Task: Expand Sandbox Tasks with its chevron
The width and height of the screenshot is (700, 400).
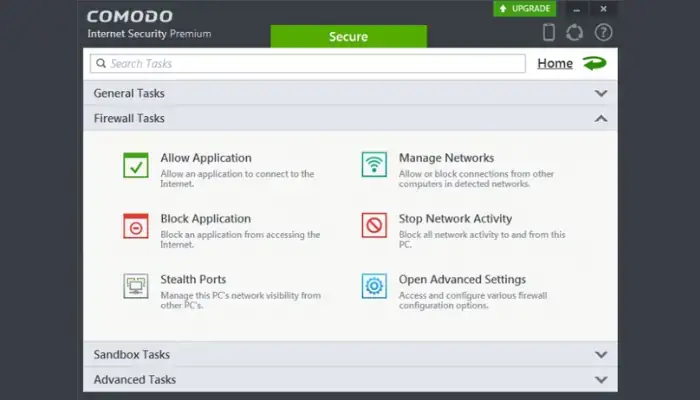Action: pyautogui.click(x=601, y=354)
